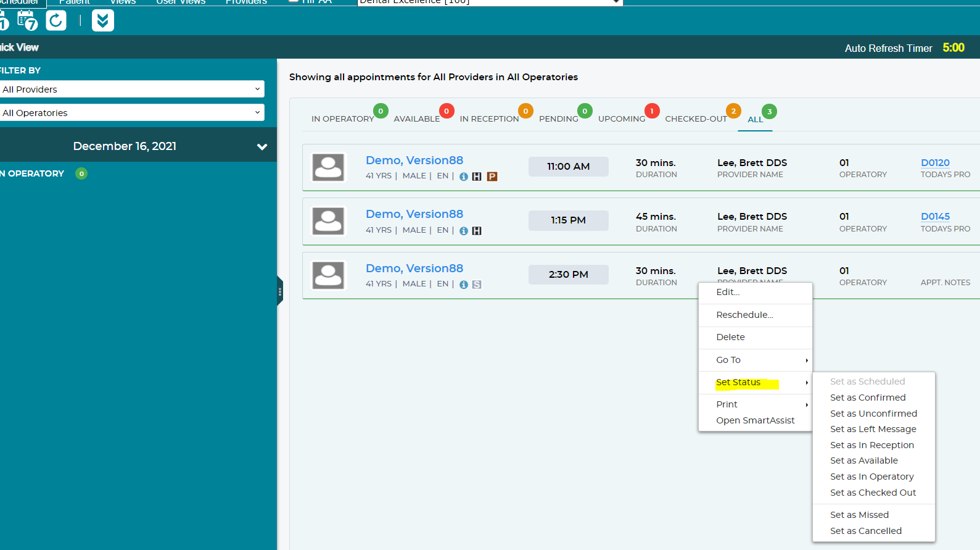Screen dimensions: 980x550
Task: Choose Set as Checked Out option
Action: 873,493
